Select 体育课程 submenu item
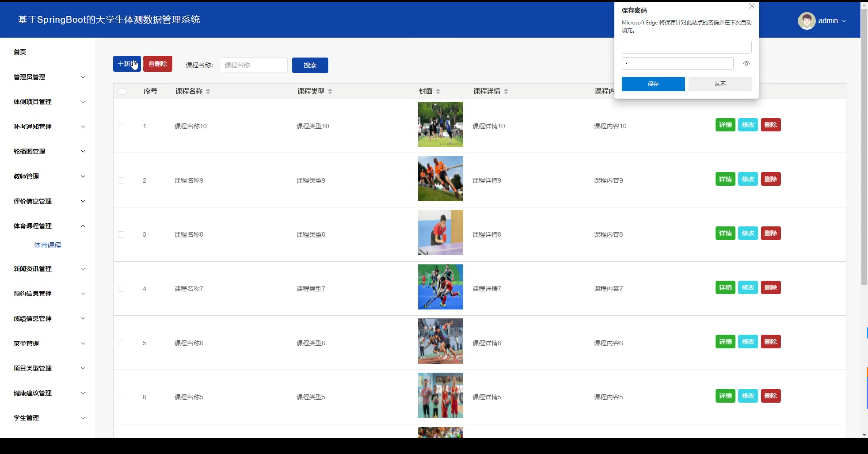This screenshot has width=868, height=454. pyautogui.click(x=47, y=245)
